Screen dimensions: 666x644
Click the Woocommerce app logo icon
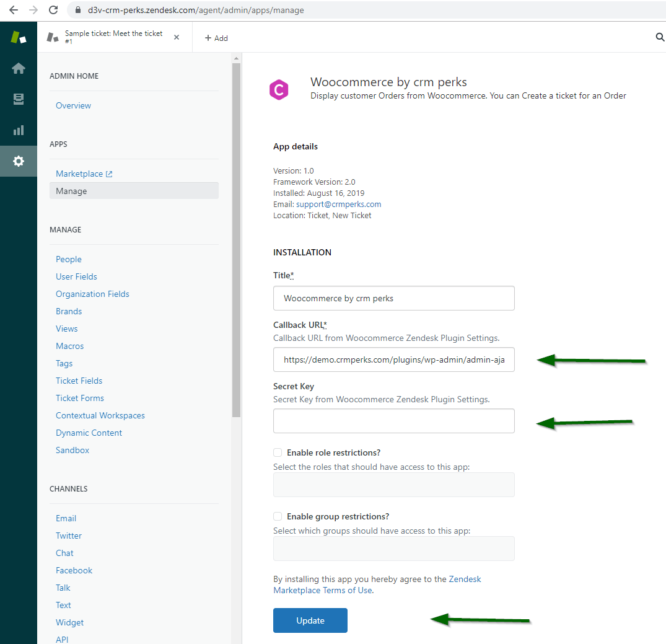tap(279, 90)
